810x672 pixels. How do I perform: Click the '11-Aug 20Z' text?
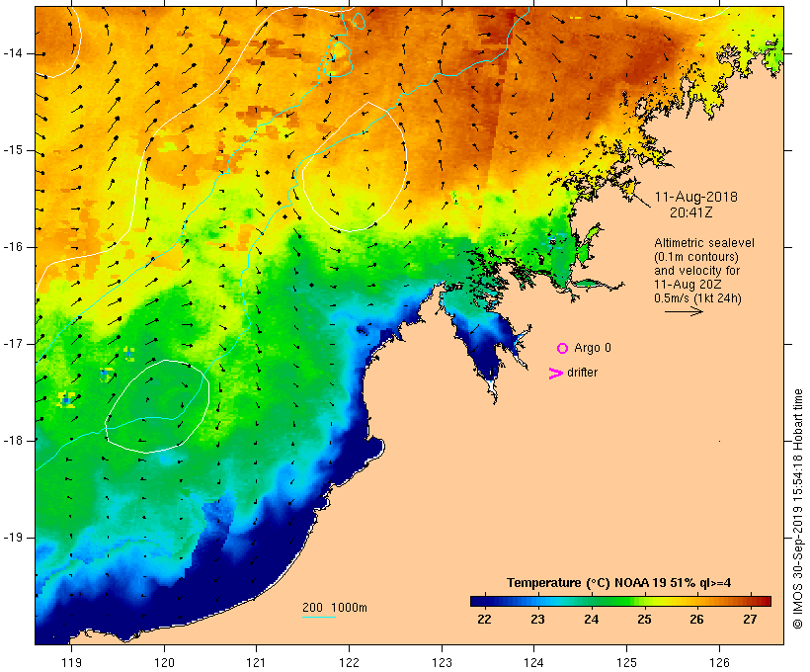(688, 285)
